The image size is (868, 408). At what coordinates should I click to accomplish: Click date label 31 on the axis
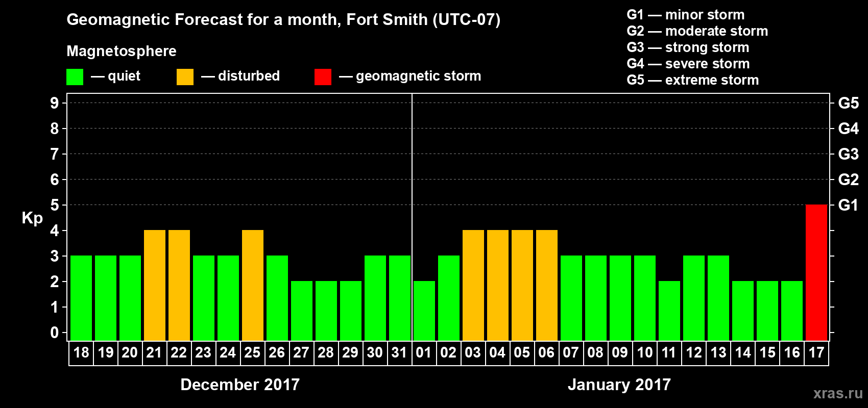(x=399, y=353)
